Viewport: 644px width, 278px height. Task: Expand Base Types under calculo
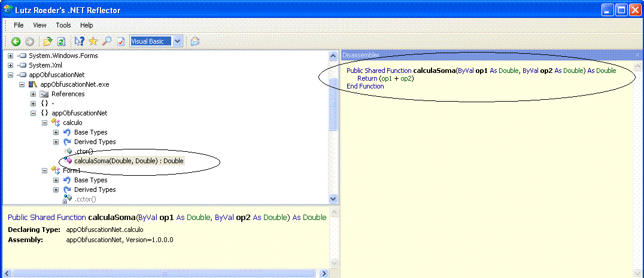(56, 132)
